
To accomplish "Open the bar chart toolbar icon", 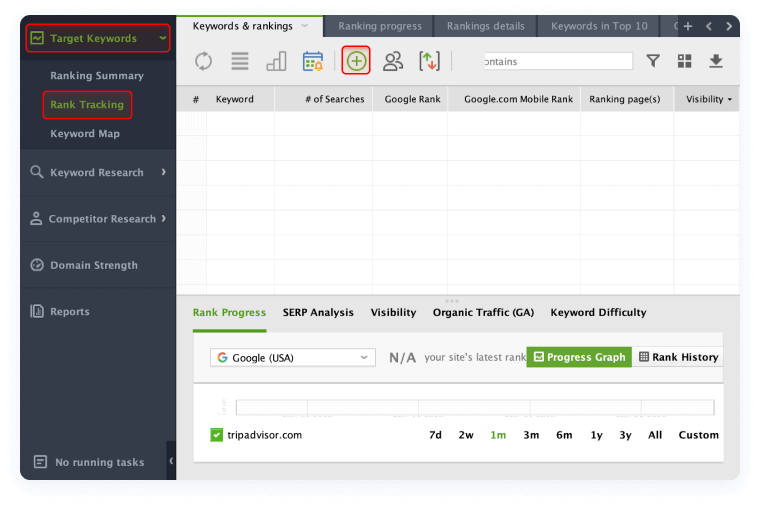I will 276,62.
